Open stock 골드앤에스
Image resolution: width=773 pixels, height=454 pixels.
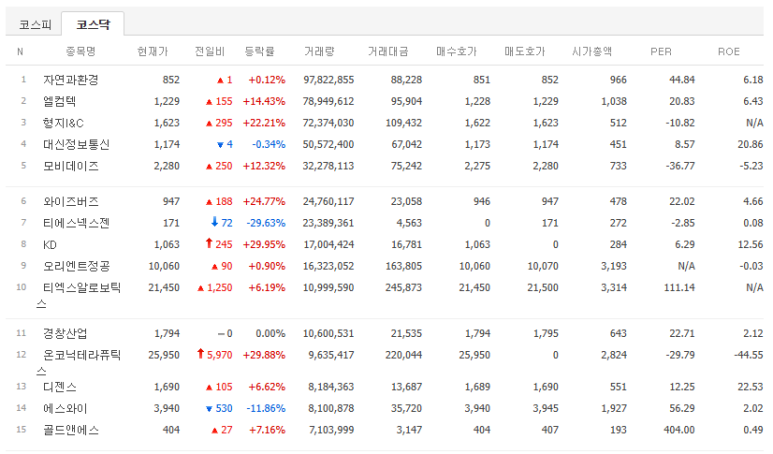pos(70,430)
